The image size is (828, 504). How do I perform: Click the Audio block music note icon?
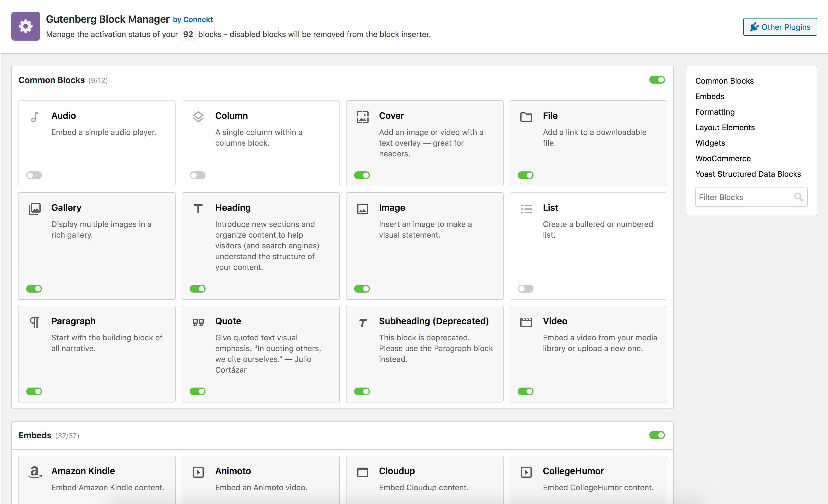click(x=34, y=116)
